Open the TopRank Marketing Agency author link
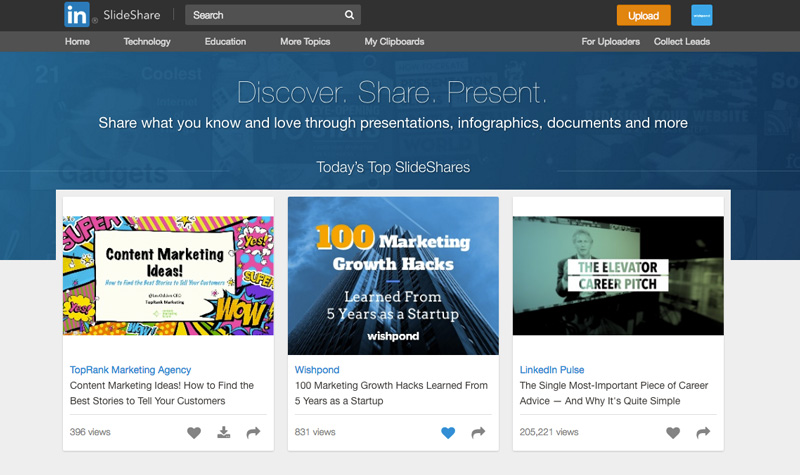The width and height of the screenshot is (800, 475). tap(130, 369)
